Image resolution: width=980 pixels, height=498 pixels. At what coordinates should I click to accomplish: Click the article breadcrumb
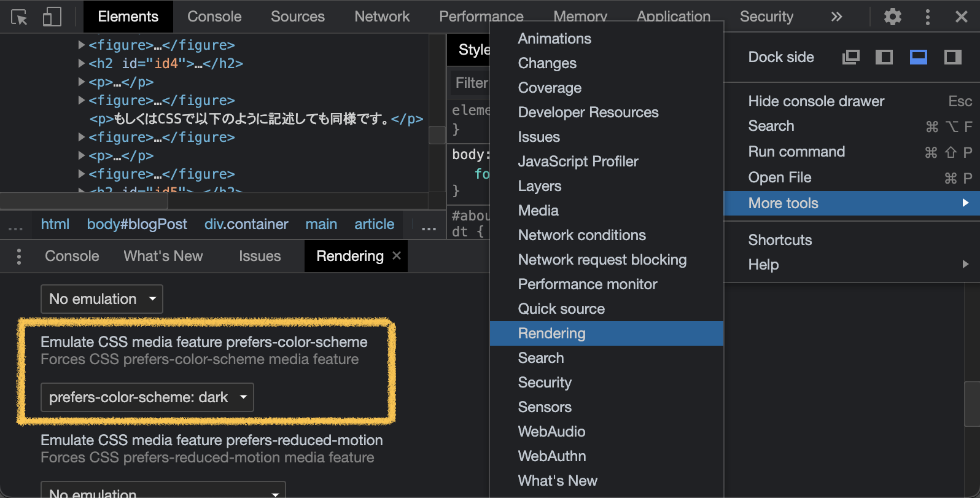click(x=375, y=224)
